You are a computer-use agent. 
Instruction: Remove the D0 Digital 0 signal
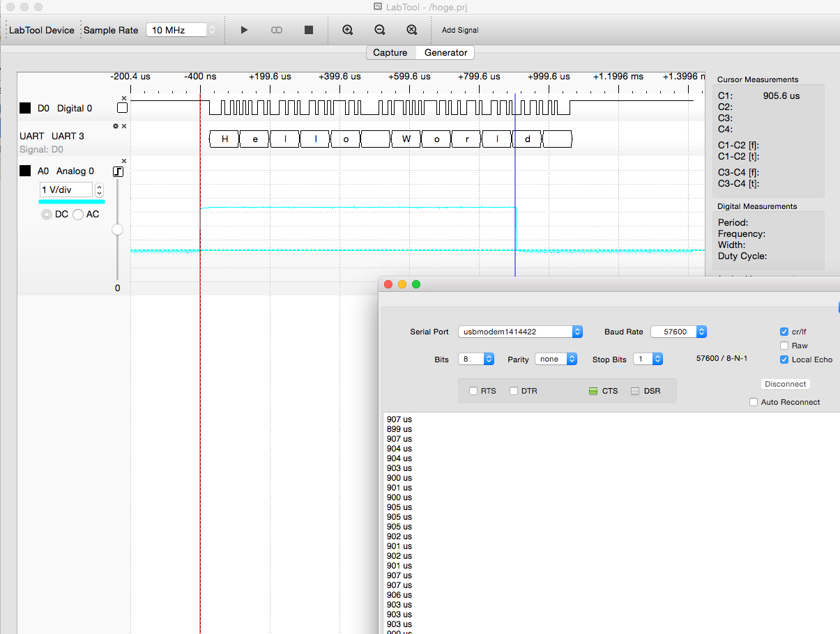(x=124, y=98)
